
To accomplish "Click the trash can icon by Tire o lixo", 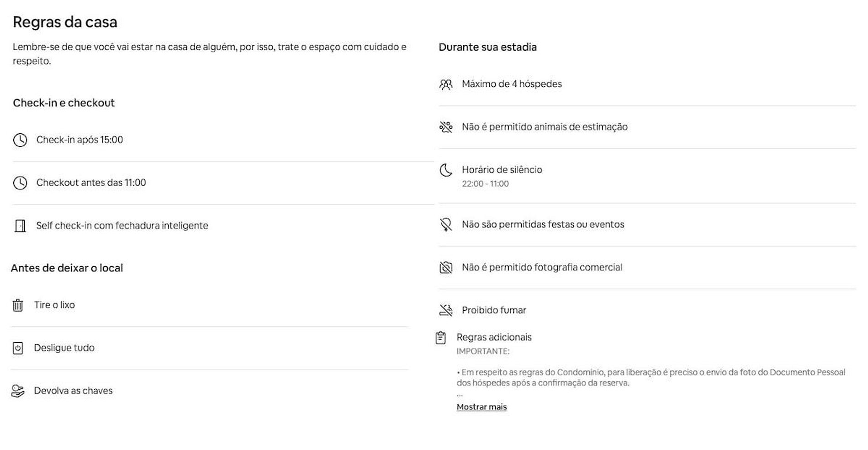I will (18, 305).
